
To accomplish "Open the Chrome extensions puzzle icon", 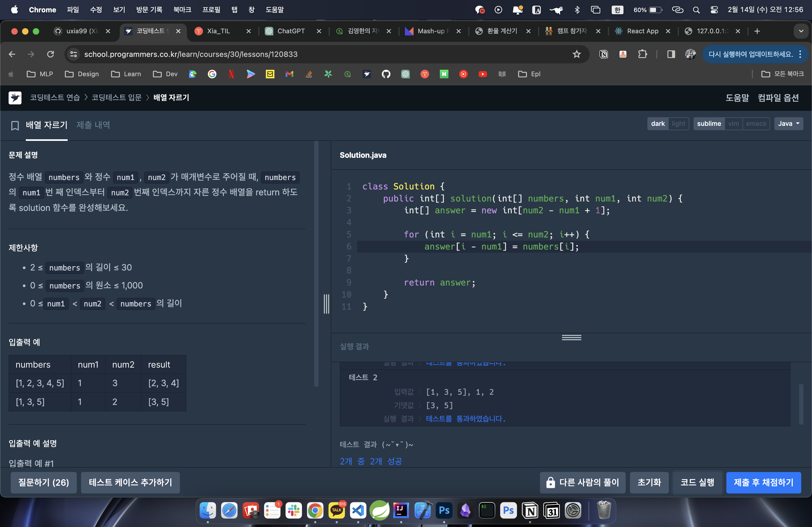I will [x=643, y=54].
